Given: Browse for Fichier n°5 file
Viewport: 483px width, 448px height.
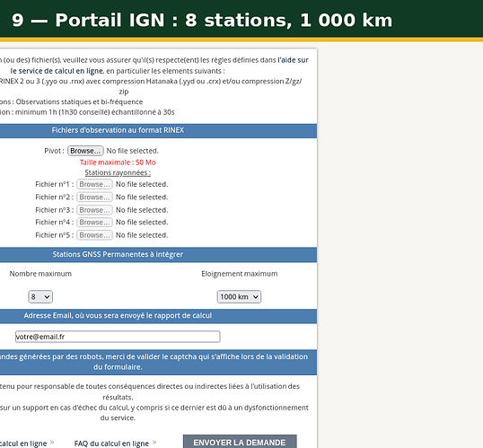Looking at the screenshot, I should (x=94, y=235).
